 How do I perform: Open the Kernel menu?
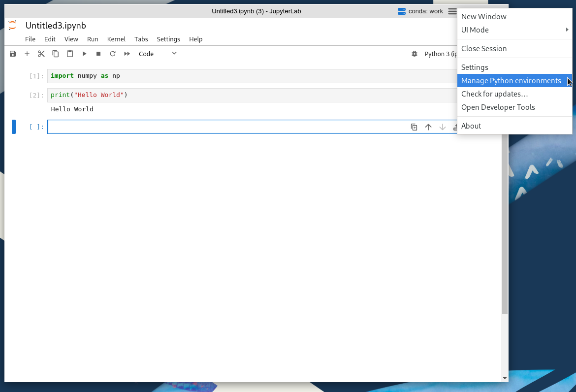click(116, 39)
